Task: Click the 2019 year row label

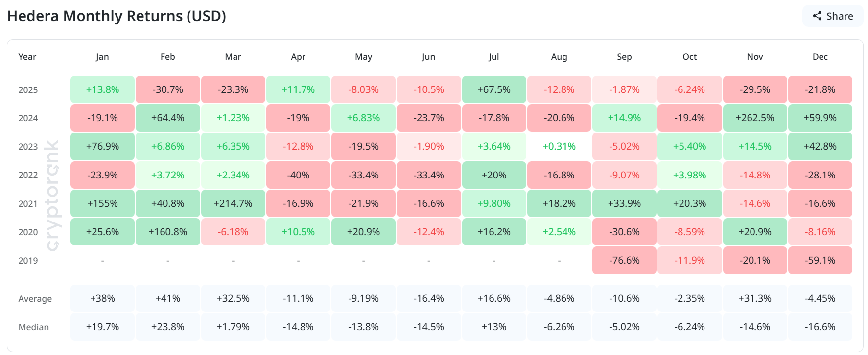Action: pos(27,260)
